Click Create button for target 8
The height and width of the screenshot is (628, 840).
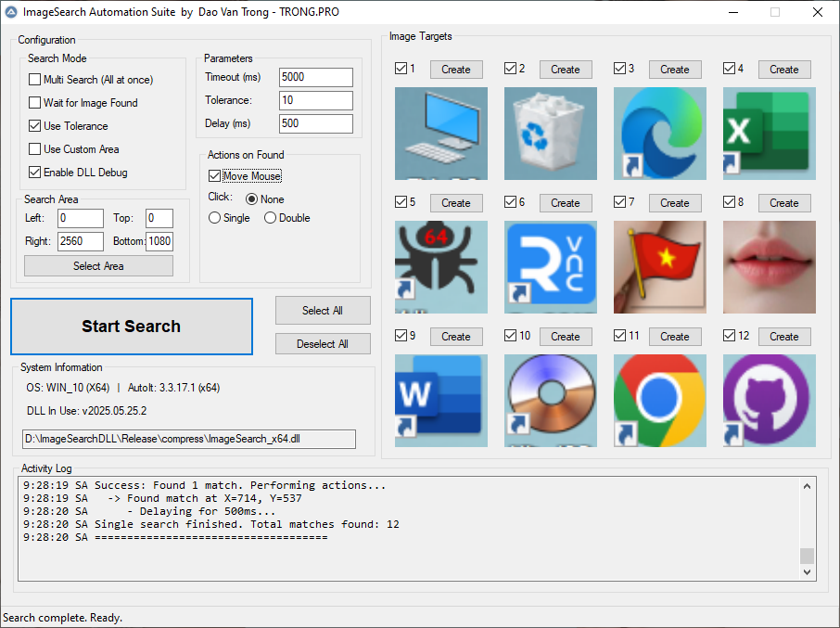pos(784,202)
